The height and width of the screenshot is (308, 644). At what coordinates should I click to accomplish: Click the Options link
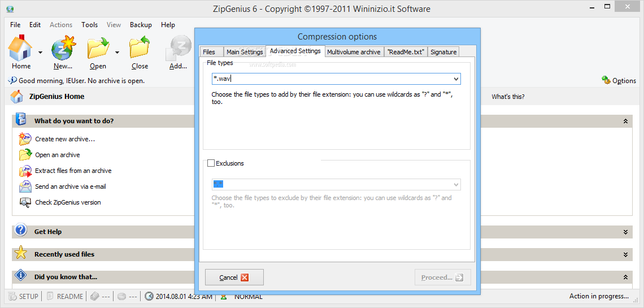click(x=624, y=80)
